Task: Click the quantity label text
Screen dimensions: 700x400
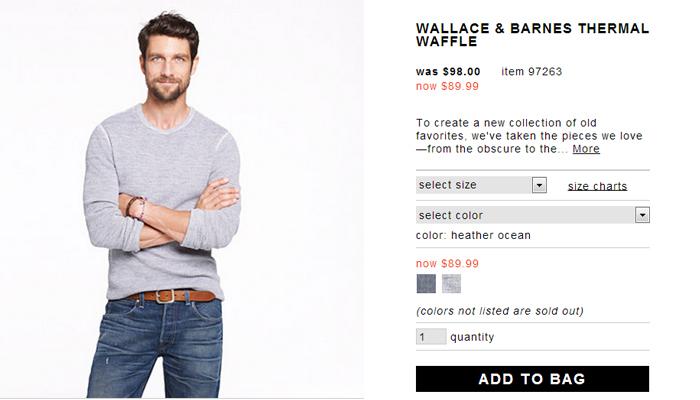Action: (x=472, y=337)
